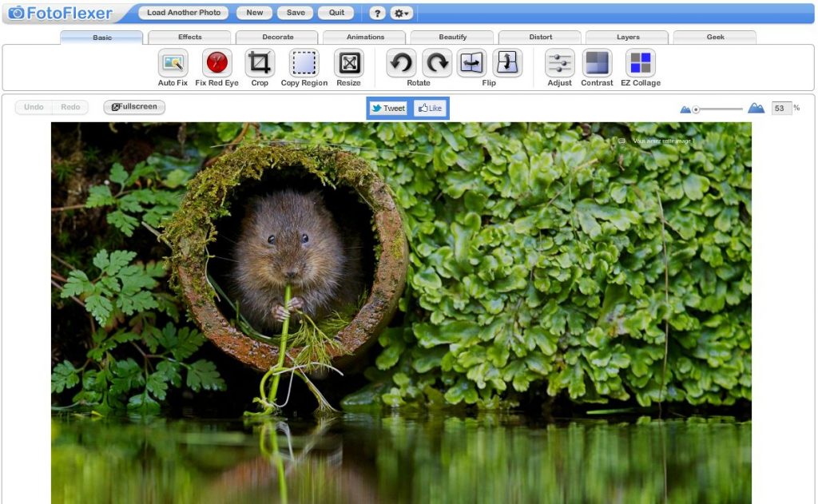
Task: Open the settings gear dropdown
Action: pos(401,13)
